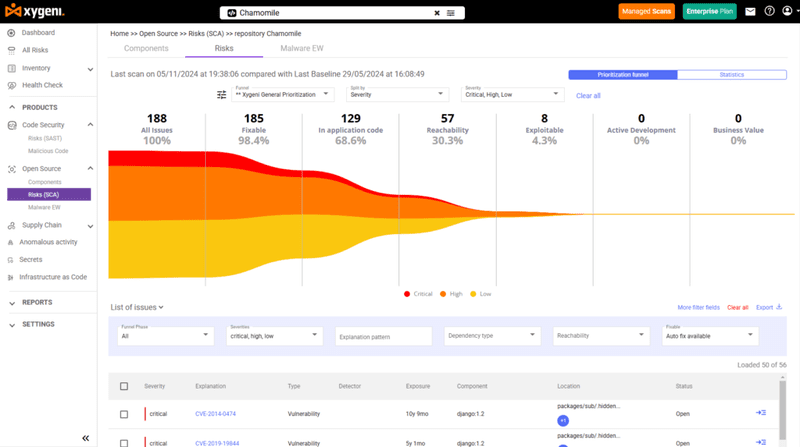Image resolution: width=800 pixels, height=447 pixels.
Task: Select all issues header checkbox
Action: tap(124, 386)
